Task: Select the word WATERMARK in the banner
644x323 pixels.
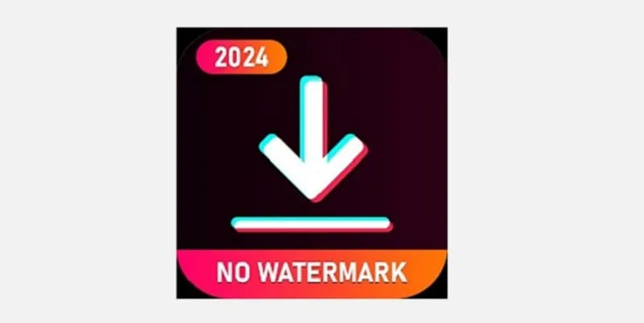Action: 332,272
